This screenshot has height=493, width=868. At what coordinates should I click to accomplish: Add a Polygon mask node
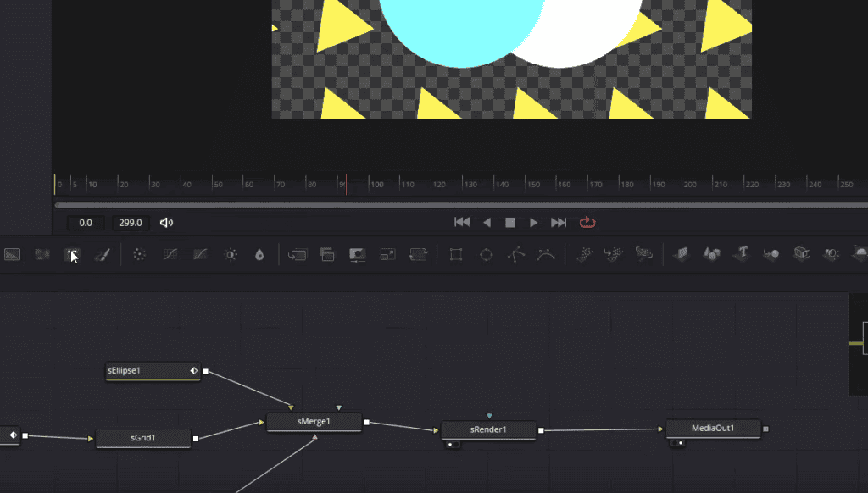[516, 254]
